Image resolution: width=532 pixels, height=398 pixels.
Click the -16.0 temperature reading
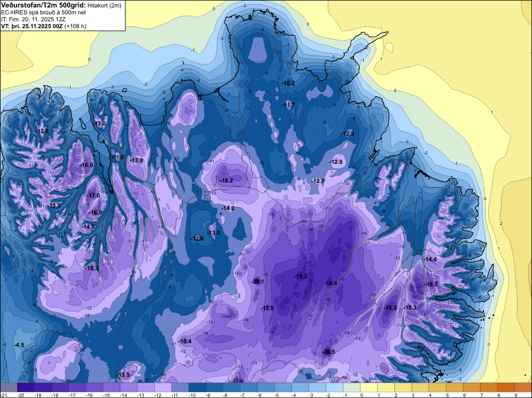pos(87,165)
